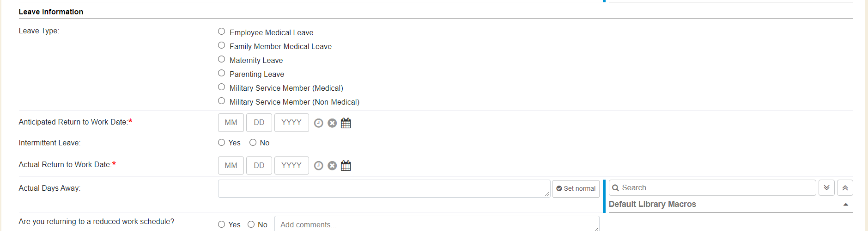The image size is (868, 231).
Task: Select No for reduced work schedule
Action: pyautogui.click(x=251, y=225)
